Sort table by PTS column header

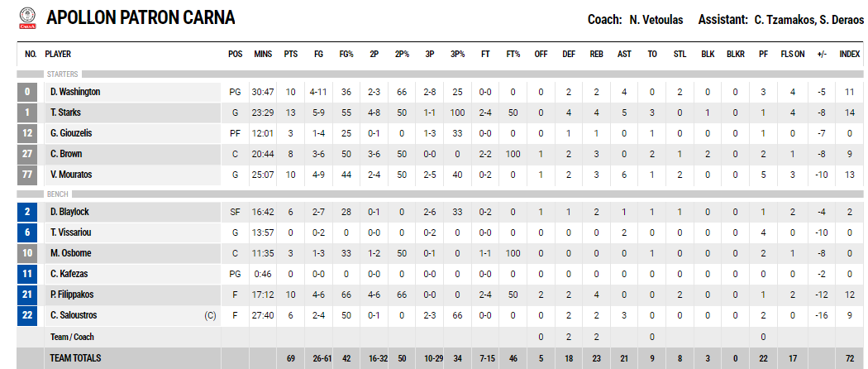click(291, 55)
